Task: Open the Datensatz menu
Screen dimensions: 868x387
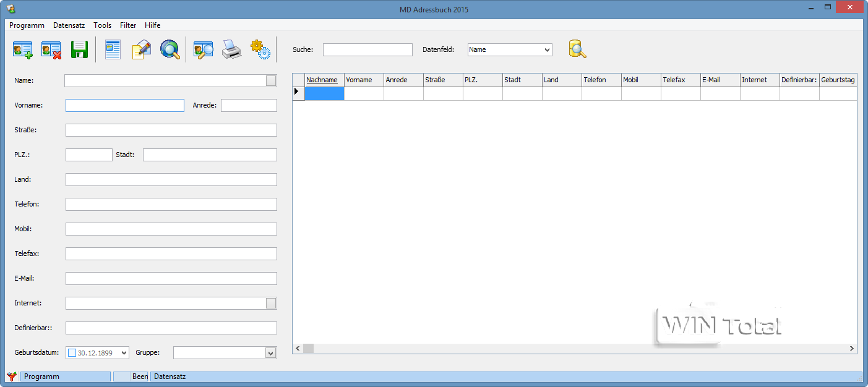Action: coord(69,25)
